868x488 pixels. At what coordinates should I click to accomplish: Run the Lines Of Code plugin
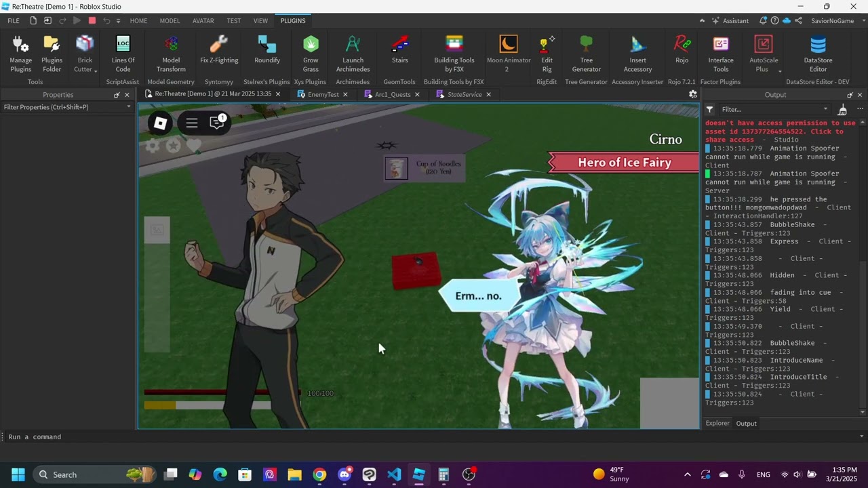click(123, 54)
